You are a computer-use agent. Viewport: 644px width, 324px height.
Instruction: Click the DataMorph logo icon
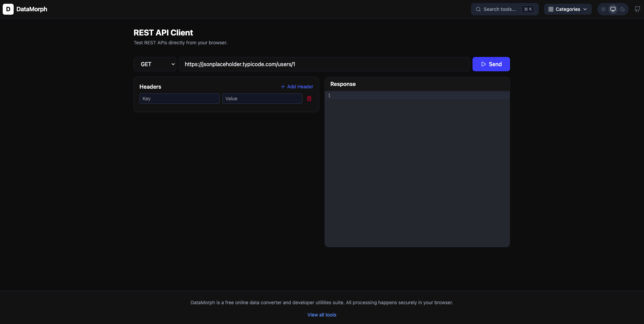coord(8,9)
